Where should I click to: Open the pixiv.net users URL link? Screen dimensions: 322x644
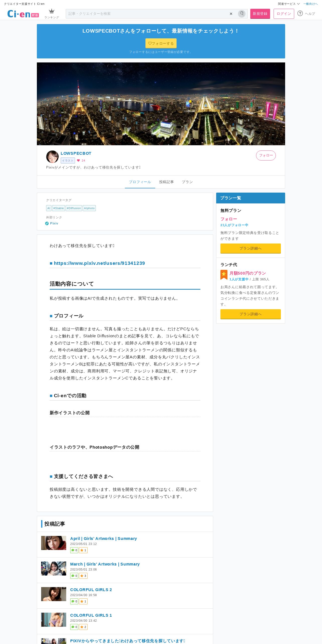pos(99,263)
